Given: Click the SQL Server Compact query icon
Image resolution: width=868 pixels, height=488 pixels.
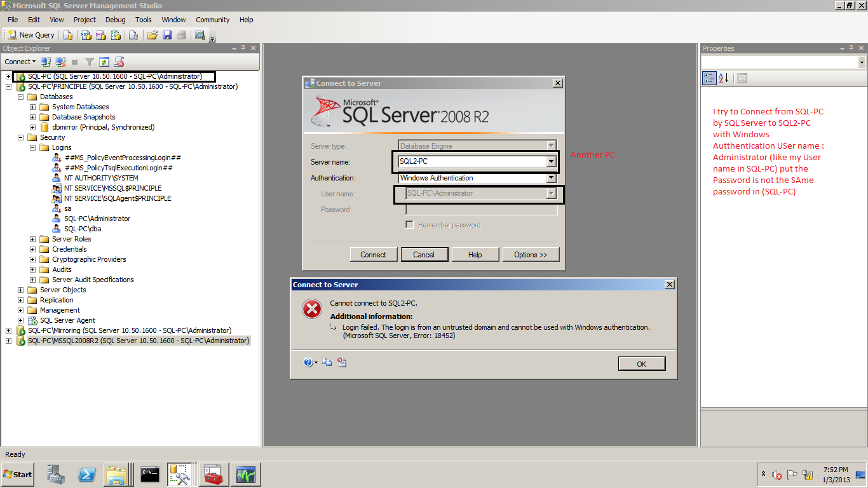Looking at the screenshot, I should 133,35.
